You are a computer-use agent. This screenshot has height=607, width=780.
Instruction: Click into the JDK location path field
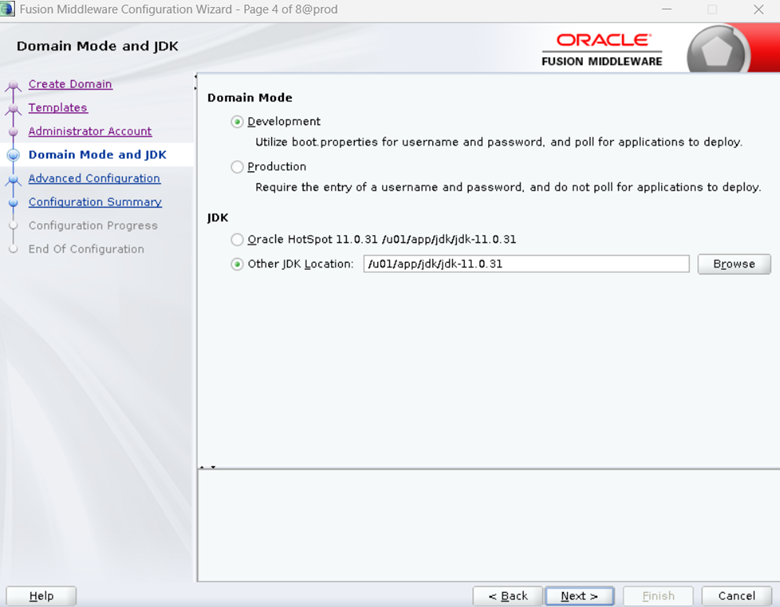point(526,264)
